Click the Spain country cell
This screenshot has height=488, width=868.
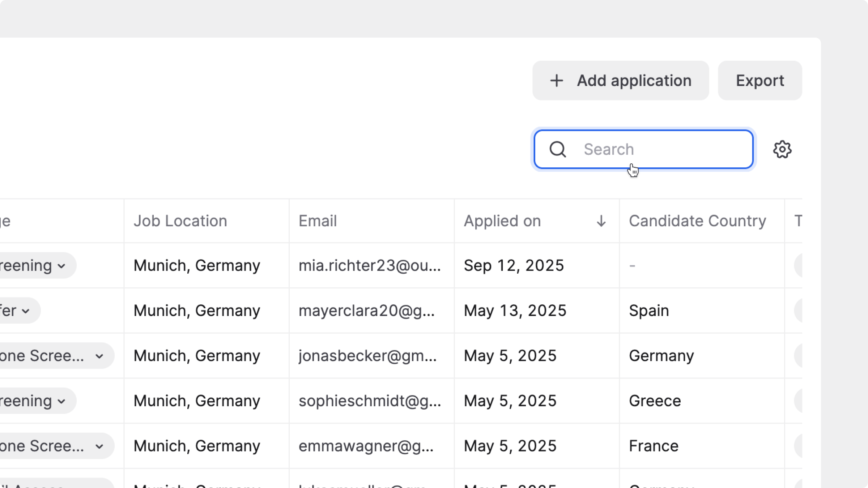649,311
